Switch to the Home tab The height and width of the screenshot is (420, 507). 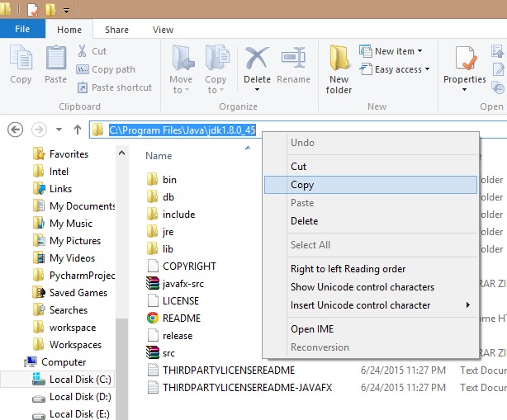coord(69,30)
